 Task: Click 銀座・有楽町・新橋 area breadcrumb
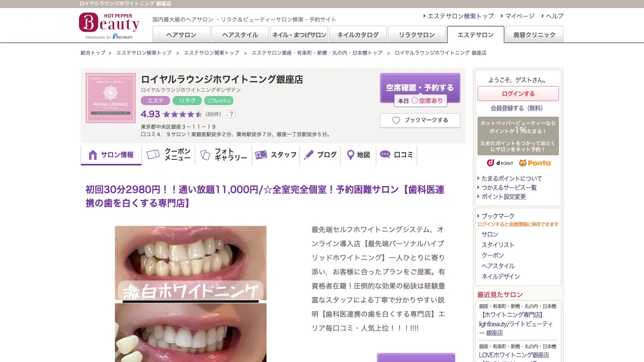pyautogui.click(x=317, y=53)
